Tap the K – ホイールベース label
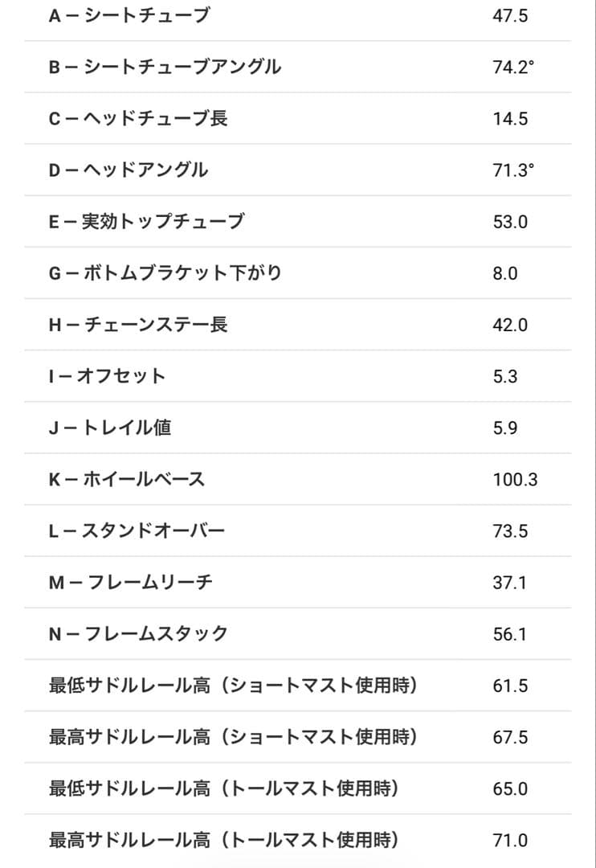The image size is (596, 868). pyautogui.click(x=127, y=480)
